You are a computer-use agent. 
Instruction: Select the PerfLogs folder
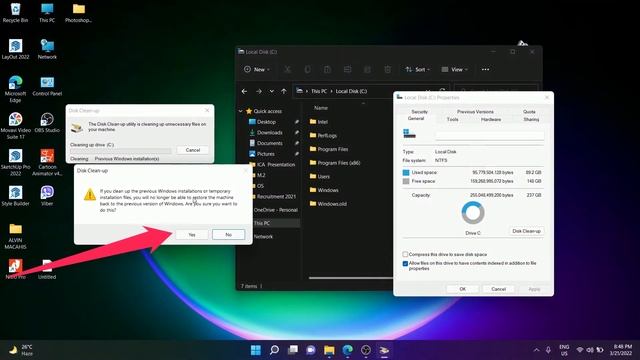tap(323, 135)
